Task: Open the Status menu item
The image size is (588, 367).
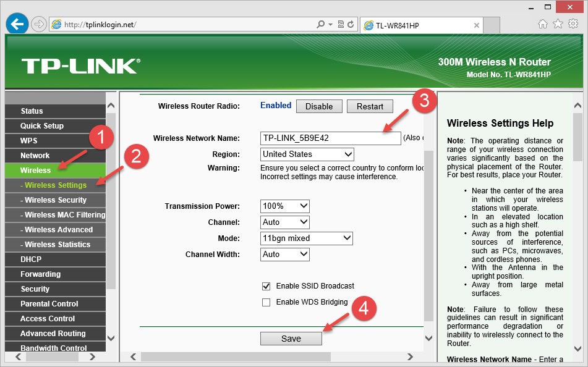Action: tap(56, 111)
